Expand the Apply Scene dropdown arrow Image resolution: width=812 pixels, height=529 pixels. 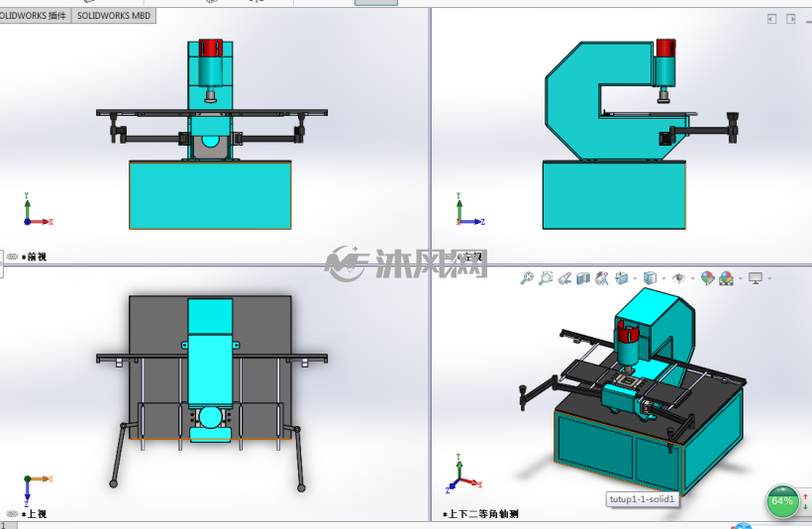741,278
